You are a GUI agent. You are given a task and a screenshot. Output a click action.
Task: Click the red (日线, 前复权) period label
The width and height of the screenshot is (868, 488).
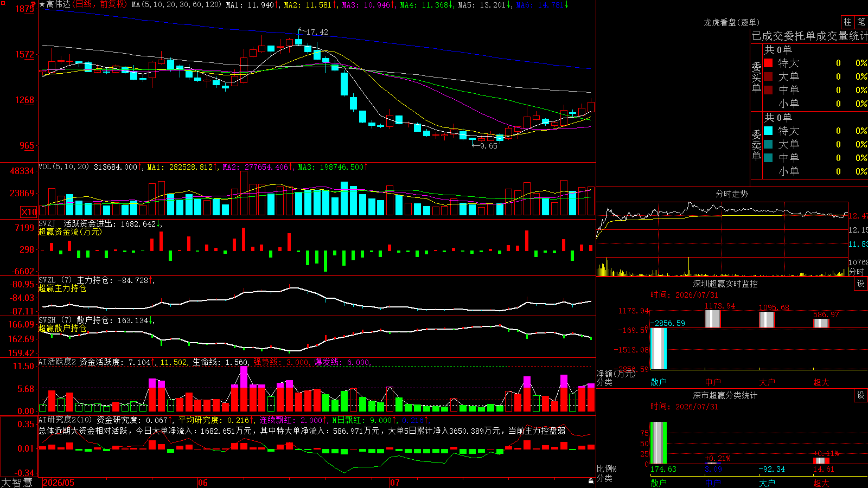pyautogui.click(x=100, y=4)
